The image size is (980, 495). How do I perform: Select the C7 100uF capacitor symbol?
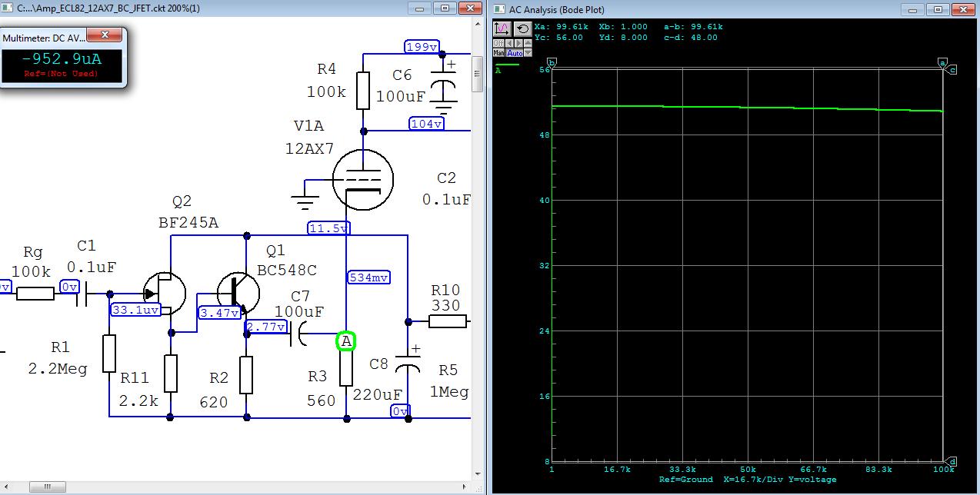(x=298, y=334)
